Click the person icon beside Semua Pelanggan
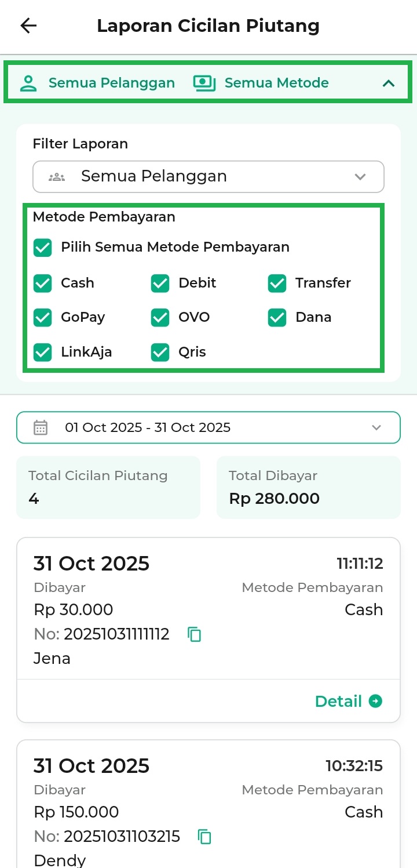This screenshot has height=868, width=417. click(28, 83)
